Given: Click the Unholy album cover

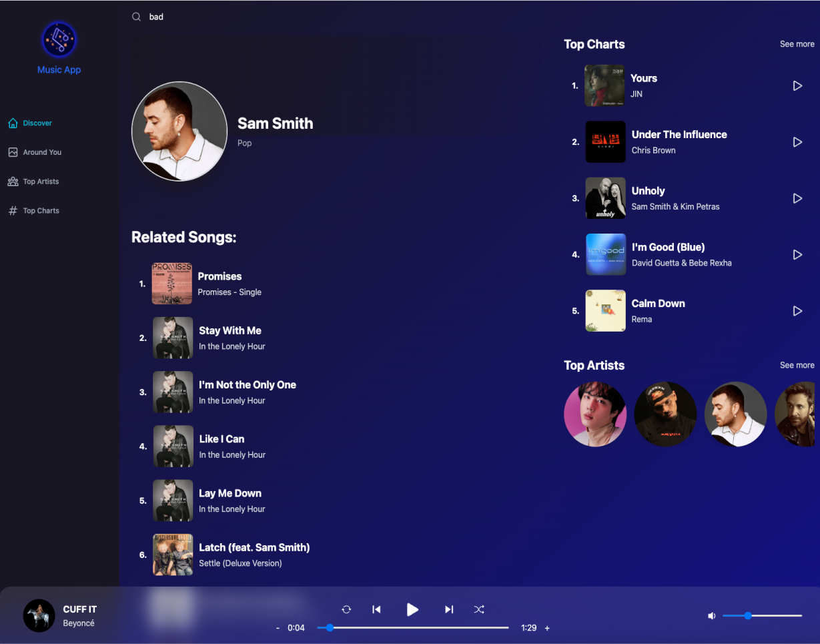Looking at the screenshot, I should (x=606, y=198).
